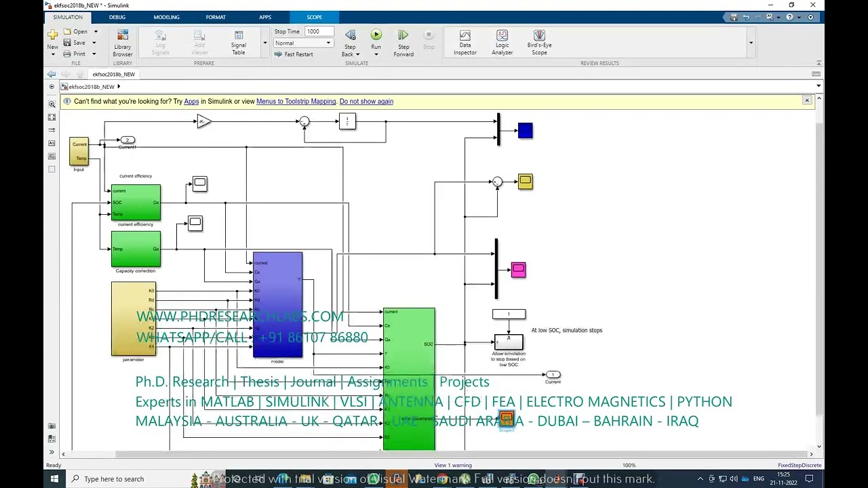
Task: Expand the Prepare gallery arrow
Action: 265,43
